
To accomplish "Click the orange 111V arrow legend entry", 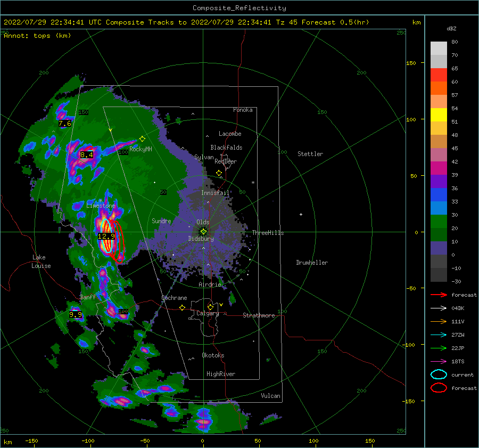I will pyautogui.click(x=439, y=321).
